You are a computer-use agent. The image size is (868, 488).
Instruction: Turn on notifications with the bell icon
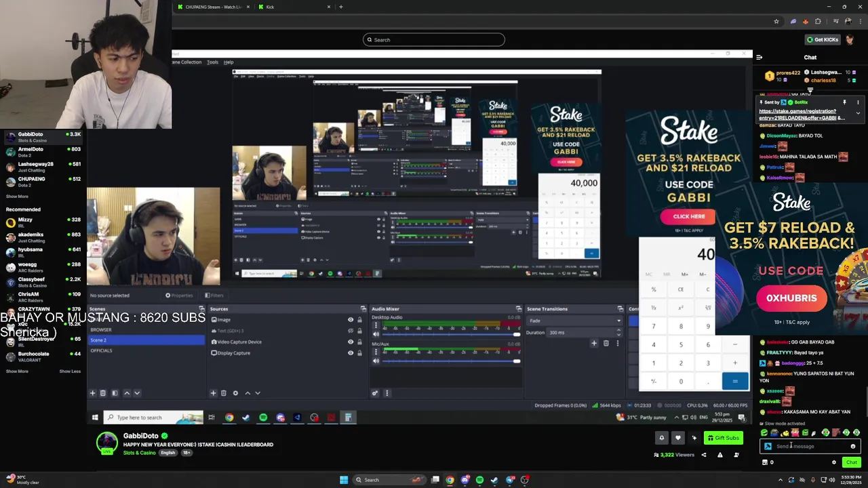pyautogui.click(x=662, y=438)
